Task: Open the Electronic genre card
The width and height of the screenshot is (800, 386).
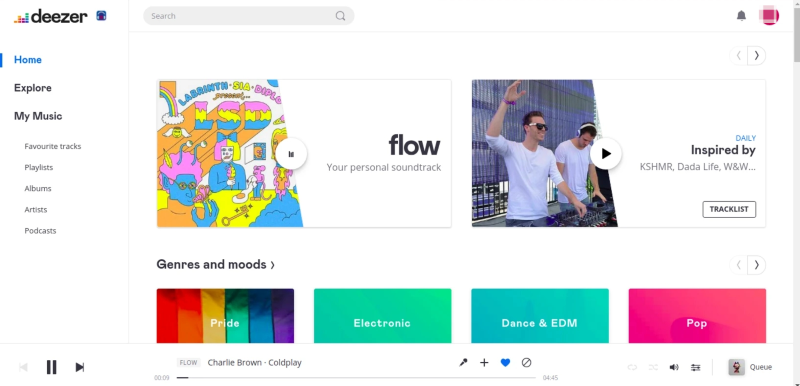Action: coord(382,316)
